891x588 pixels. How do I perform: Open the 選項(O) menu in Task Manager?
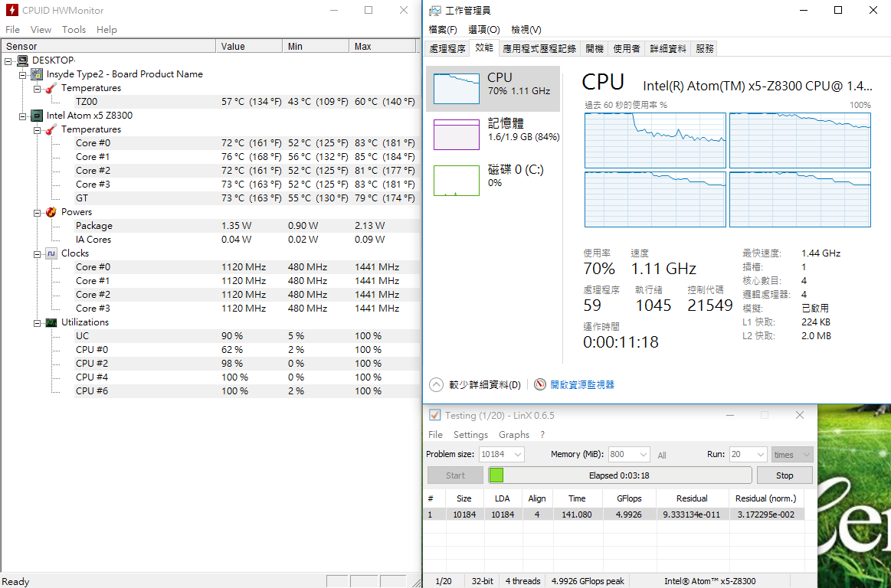484,30
